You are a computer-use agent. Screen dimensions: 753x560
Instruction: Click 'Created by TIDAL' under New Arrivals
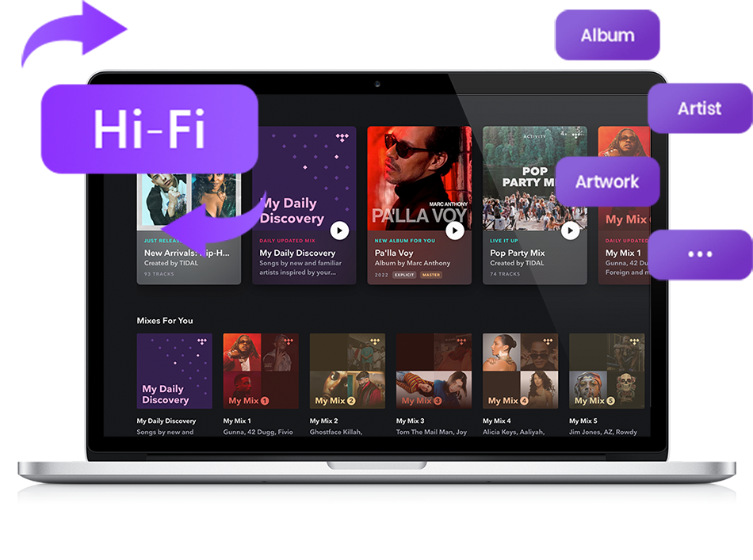pos(171,263)
